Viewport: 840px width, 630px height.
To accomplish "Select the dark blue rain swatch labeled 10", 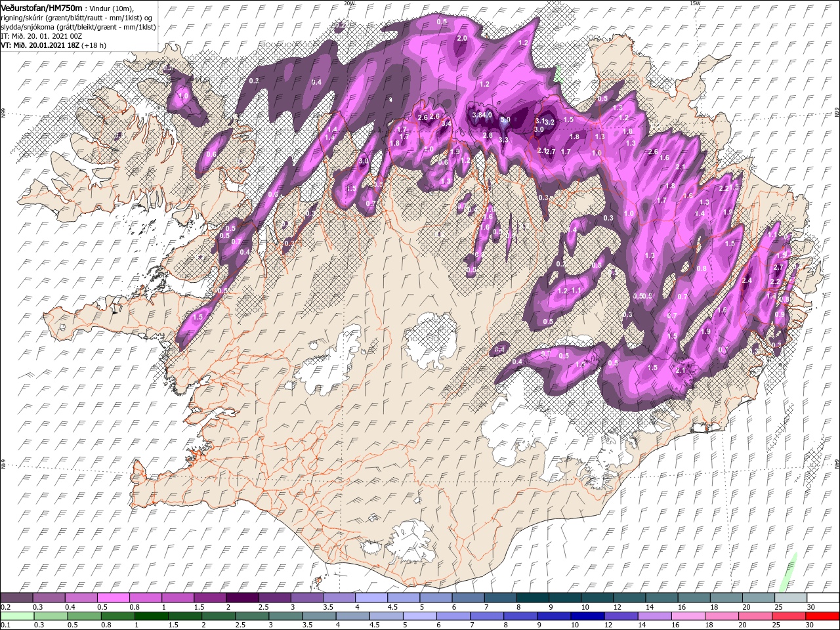I will [587, 616].
